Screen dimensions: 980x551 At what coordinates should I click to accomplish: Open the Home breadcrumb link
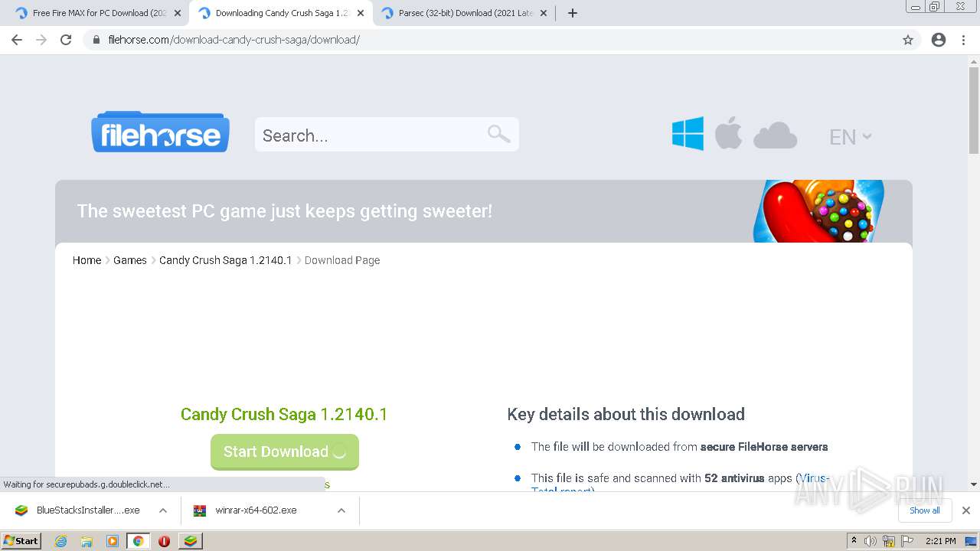tap(87, 260)
